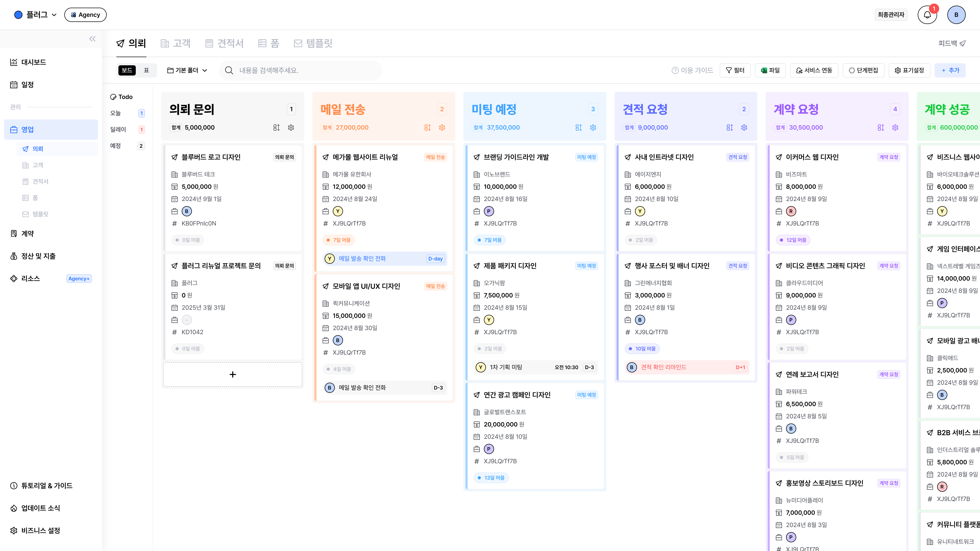Click 파일 export button
The height and width of the screenshot is (551, 980).
pyautogui.click(x=770, y=70)
